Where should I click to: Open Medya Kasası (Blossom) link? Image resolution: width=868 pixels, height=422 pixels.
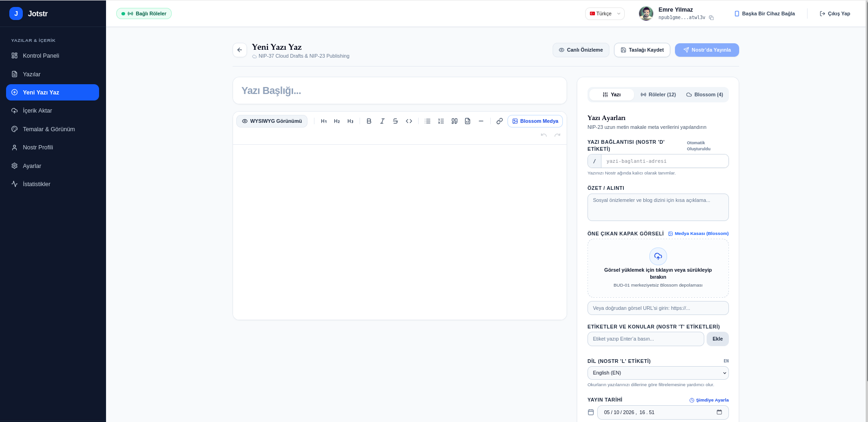(x=698, y=234)
